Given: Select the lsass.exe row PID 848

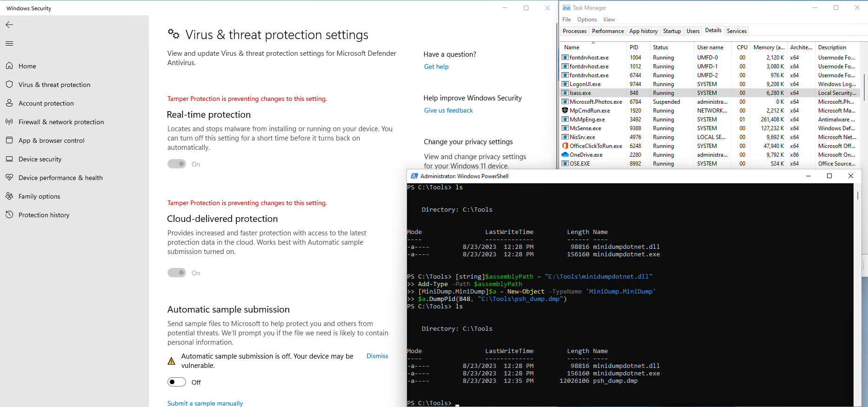Looking at the screenshot, I should [710, 93].
